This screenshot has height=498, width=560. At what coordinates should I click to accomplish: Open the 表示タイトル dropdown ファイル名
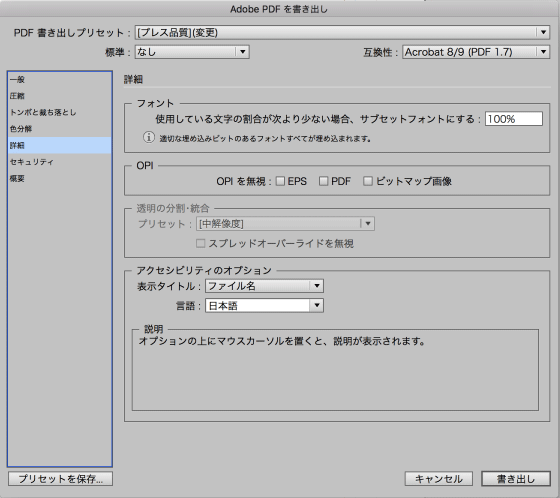pos(265,286)
